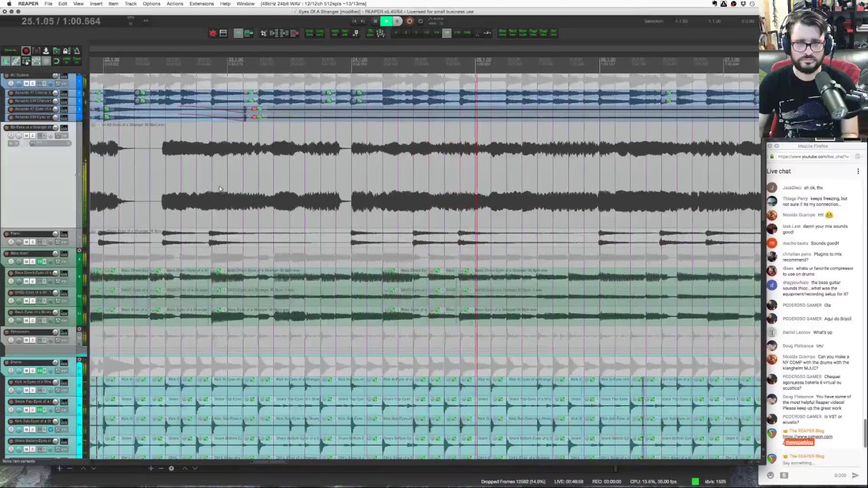The width and height of the screenshot is (868, 488).
Task: Open the Live chat options kebab menu
Action: pos(858,171)
